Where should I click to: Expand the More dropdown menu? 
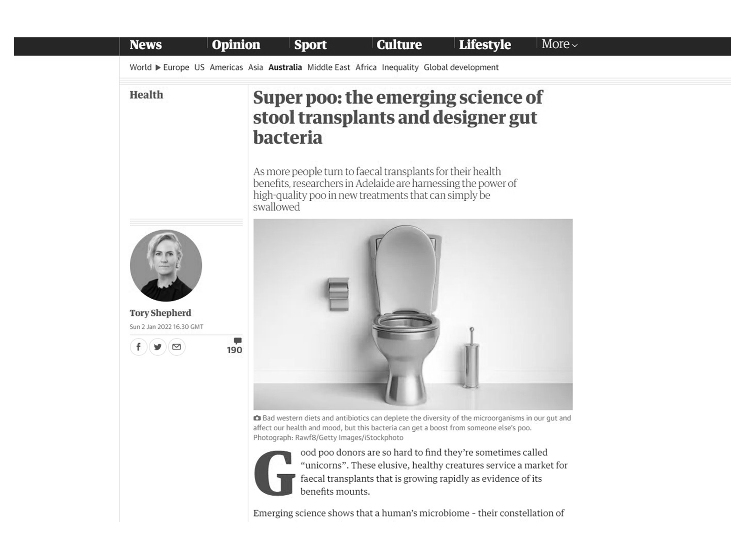559,44
